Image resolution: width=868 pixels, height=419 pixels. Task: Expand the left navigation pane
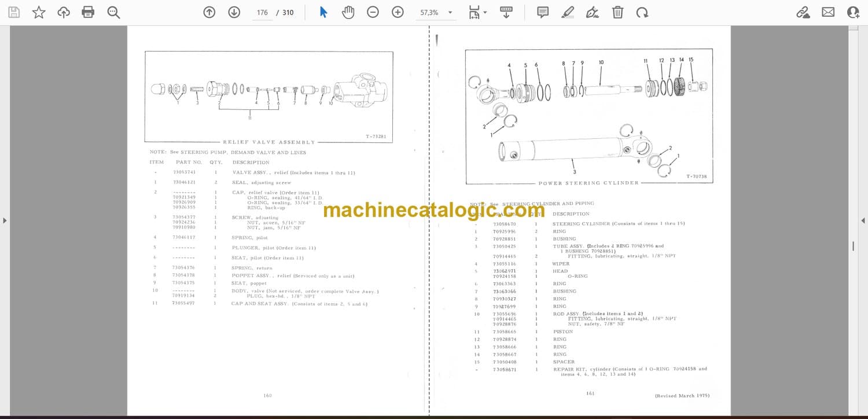pyautogui.click(x=5, y=220)
